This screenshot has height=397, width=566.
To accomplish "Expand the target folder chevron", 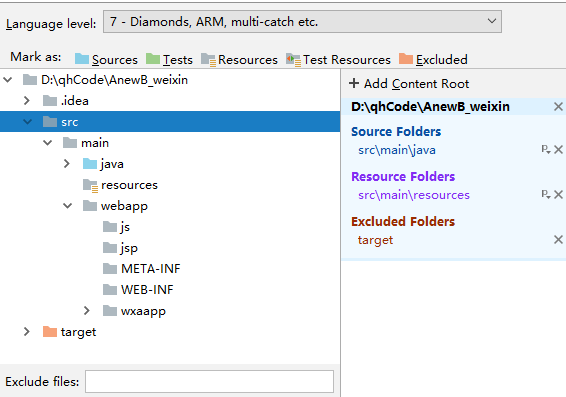I will coord(27,331).
